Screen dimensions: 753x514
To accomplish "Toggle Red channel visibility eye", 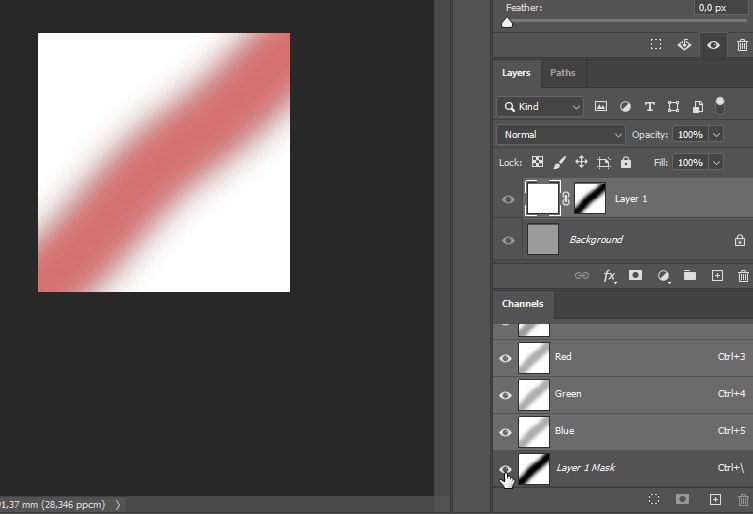I will [505, 358].
